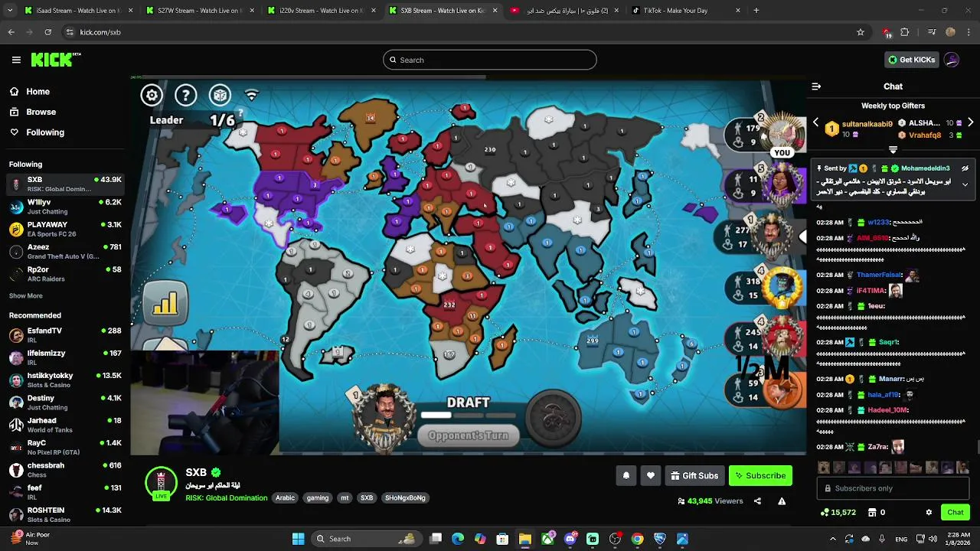Click the report warning triangle icon
980x551 pixels.
click(x=782, y=501)
